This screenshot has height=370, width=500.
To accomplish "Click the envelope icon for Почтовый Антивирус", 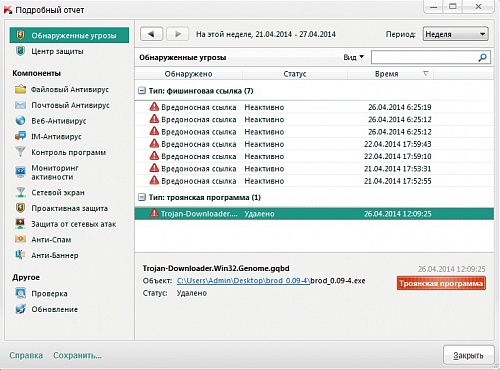I will point(21,105).
